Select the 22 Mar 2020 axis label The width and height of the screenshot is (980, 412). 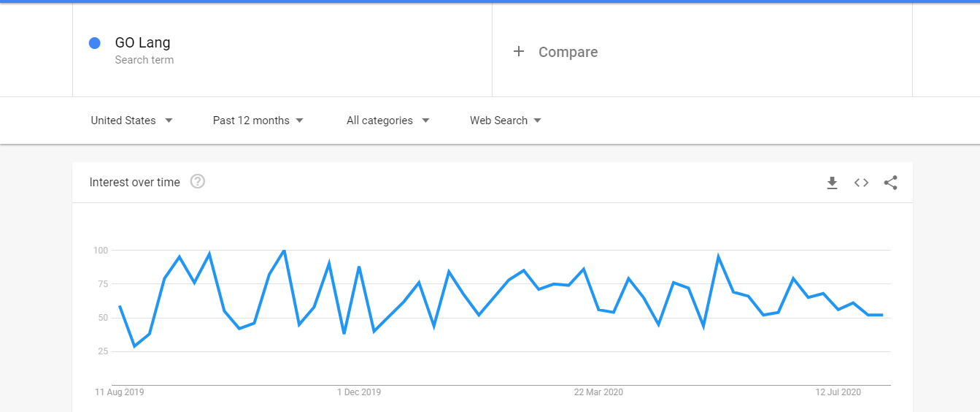(x=598, y=392)
